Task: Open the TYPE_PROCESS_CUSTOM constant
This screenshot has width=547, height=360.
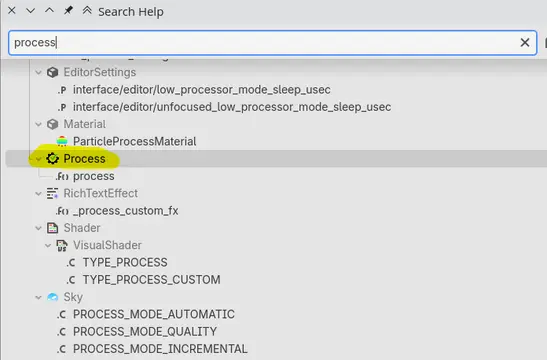Action: coord(151,279)
